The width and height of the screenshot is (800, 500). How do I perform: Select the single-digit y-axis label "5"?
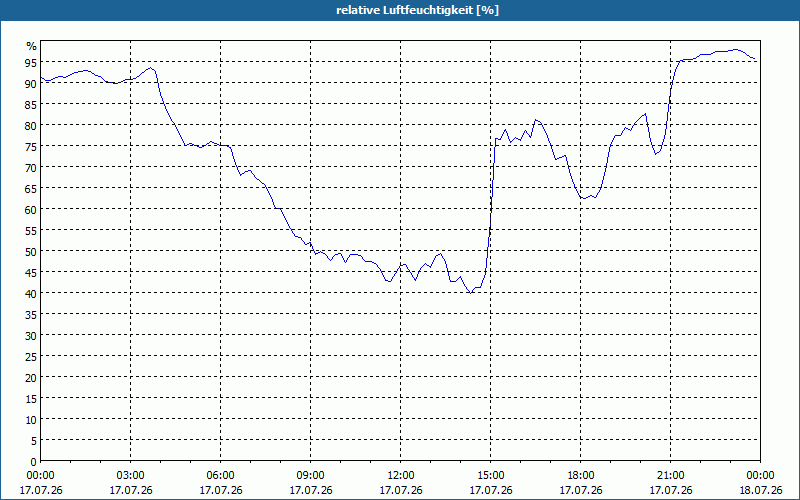(x=34, y=441)
